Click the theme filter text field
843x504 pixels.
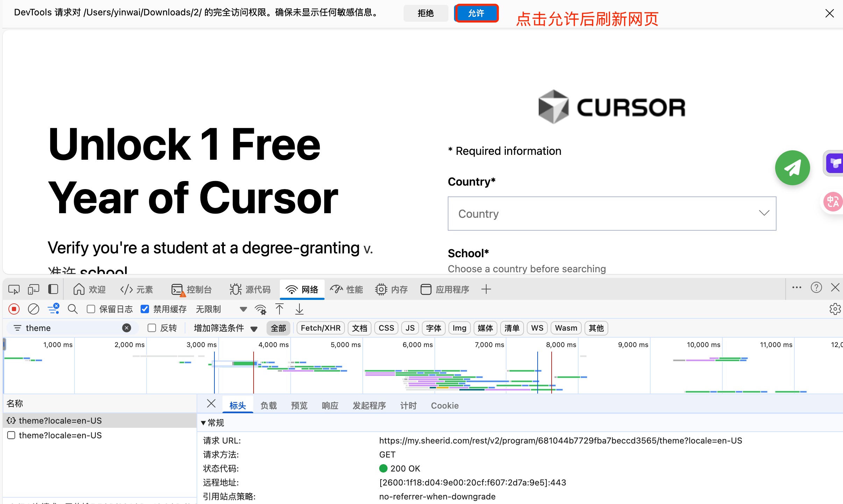coord(70,328)
